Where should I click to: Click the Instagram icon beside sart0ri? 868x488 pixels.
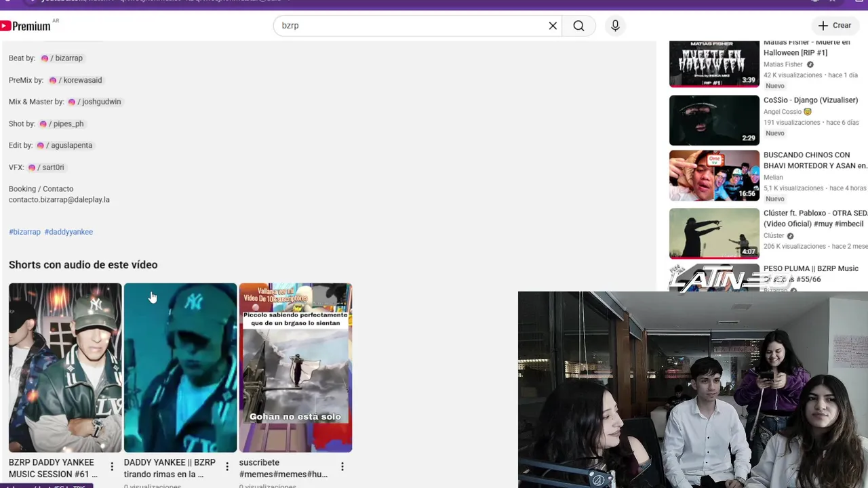click(31, 167)
